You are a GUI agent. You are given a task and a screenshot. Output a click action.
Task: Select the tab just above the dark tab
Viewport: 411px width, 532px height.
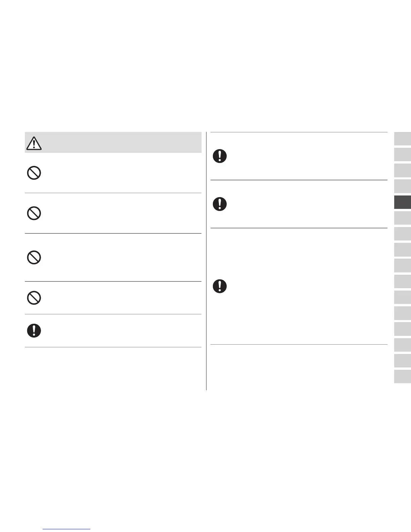(x=402, y=186)
